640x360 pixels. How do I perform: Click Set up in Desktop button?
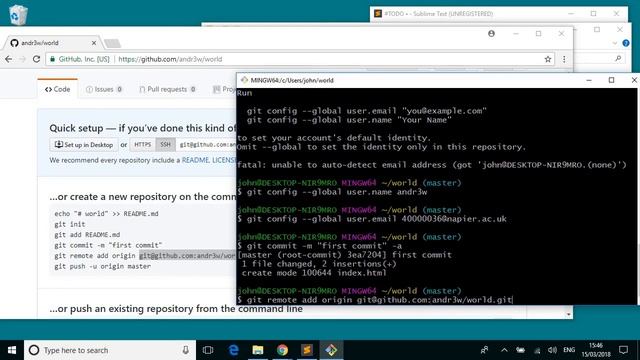click(84, 144)
